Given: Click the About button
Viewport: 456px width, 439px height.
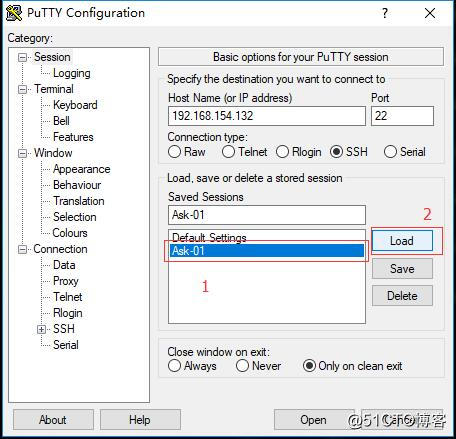Looking at the screenshot, I should [x=53, y=420].
